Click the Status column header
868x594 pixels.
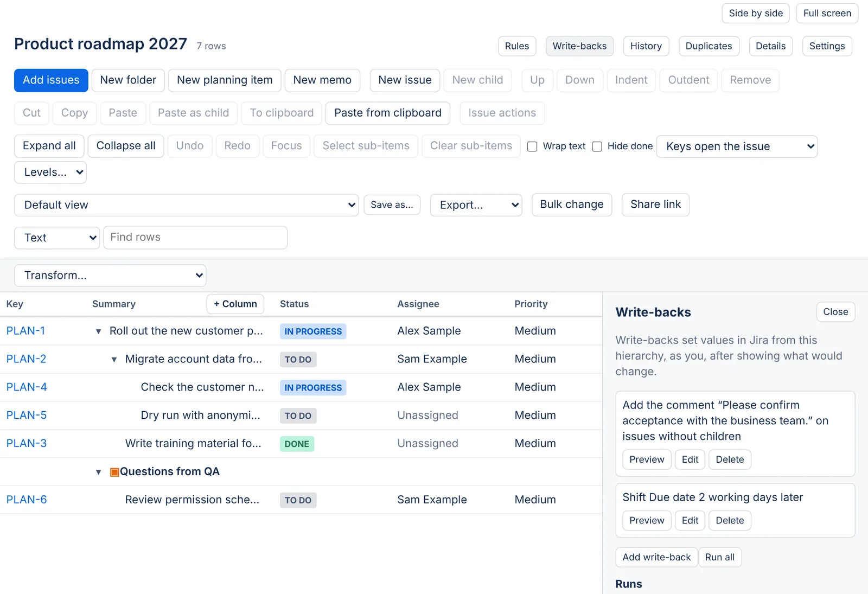(x=294, y=304)
